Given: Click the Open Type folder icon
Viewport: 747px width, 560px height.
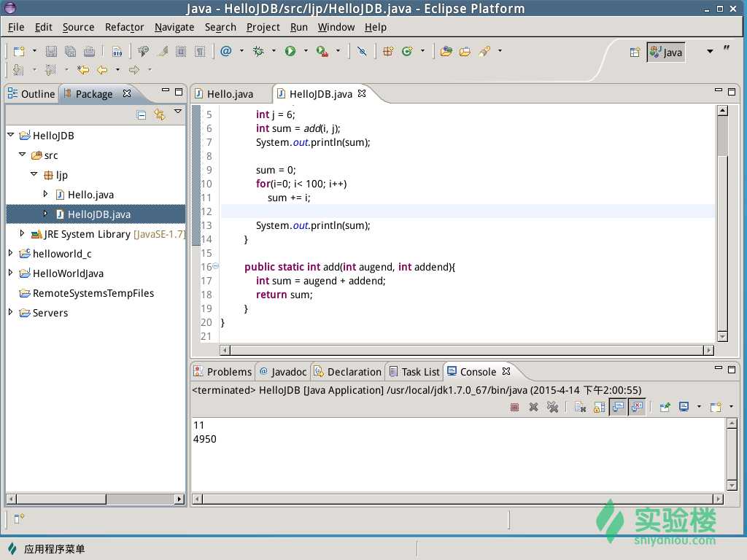Looking at the screenshot, I should 446,51.
